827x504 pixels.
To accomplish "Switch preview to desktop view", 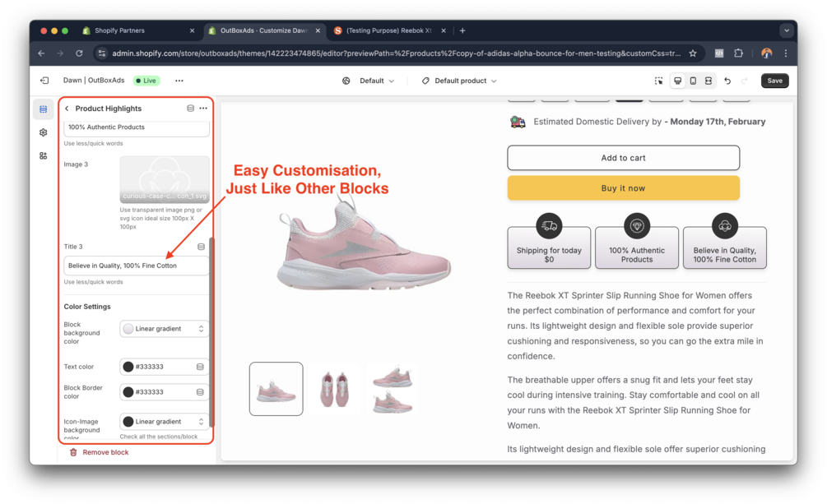I will 678,81.
